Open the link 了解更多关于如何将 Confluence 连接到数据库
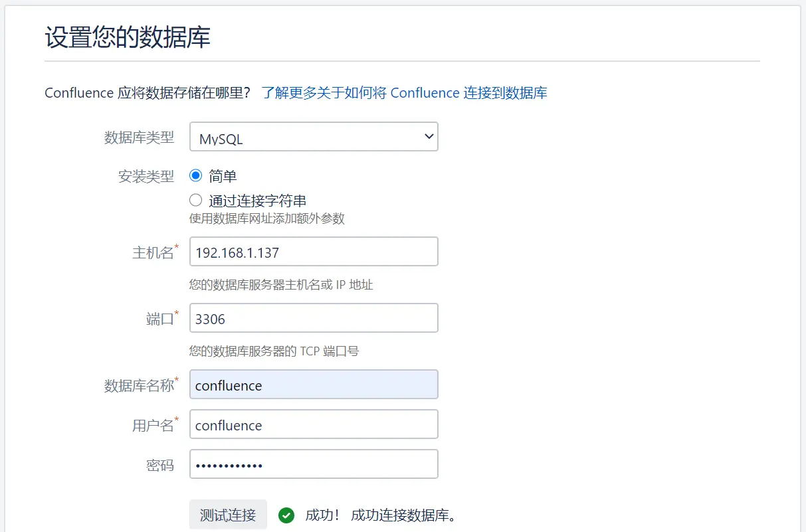 click(404, 93)
